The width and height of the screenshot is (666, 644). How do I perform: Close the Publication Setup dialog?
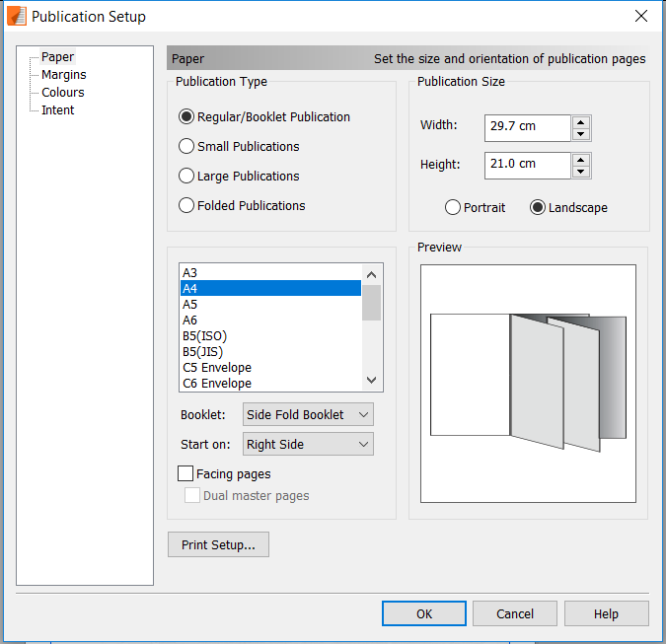click(x=640, y=16)
